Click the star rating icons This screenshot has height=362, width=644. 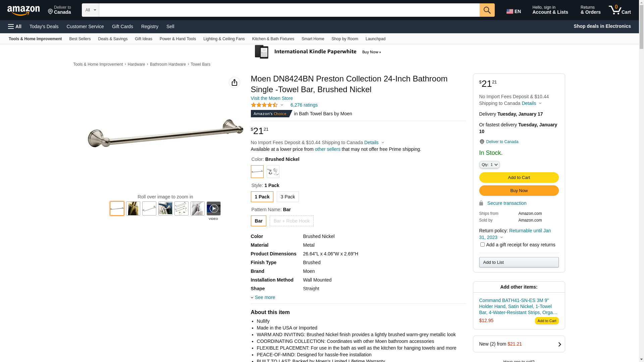click(x=264, y=105)
